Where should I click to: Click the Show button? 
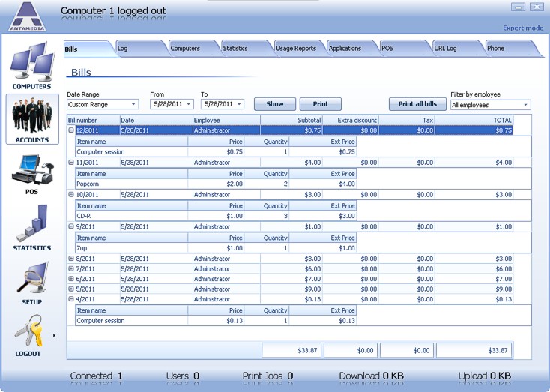275,104
